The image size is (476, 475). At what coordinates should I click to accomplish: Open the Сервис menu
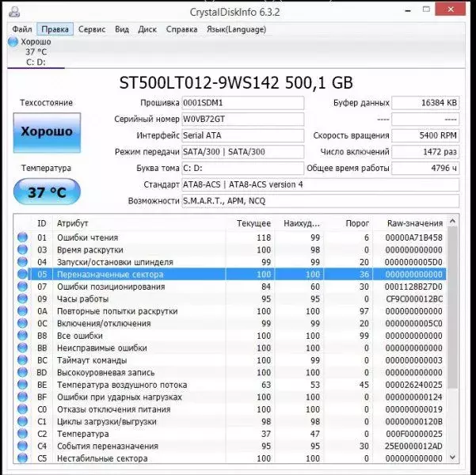point(92,29)
